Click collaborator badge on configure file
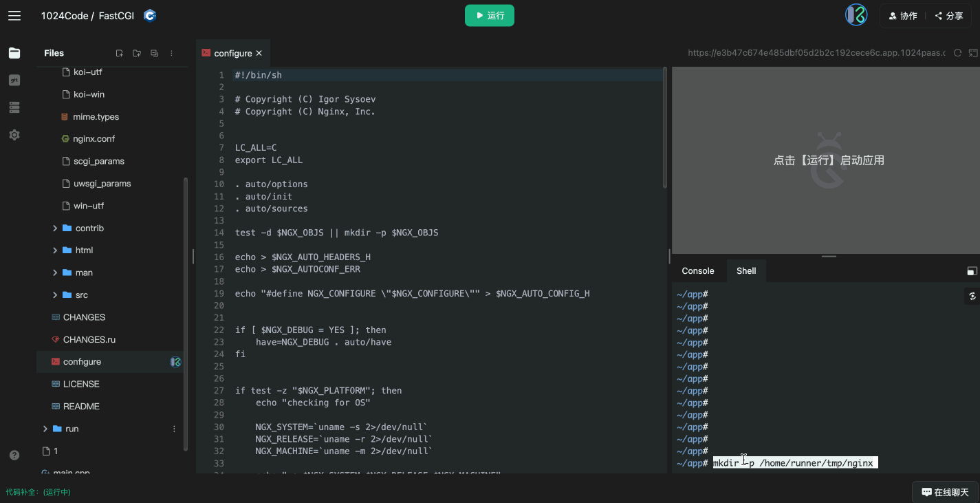 (175, 362)
